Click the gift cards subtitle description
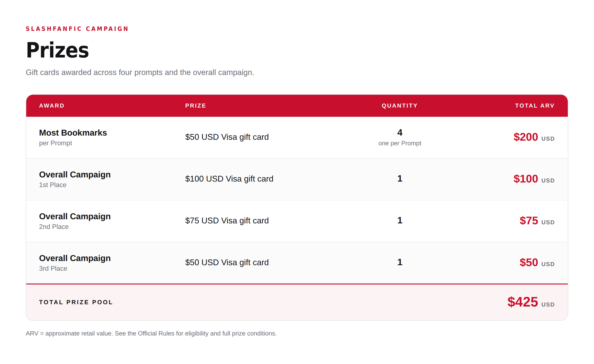Screen dimensions: 594x364 pos(140,72)
